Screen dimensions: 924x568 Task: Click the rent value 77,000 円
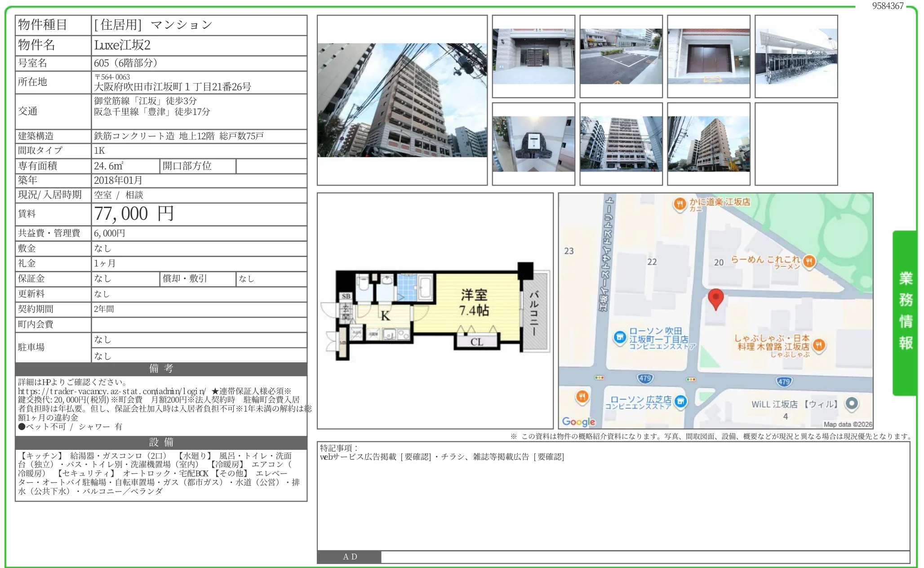click(x=134, y=214)
